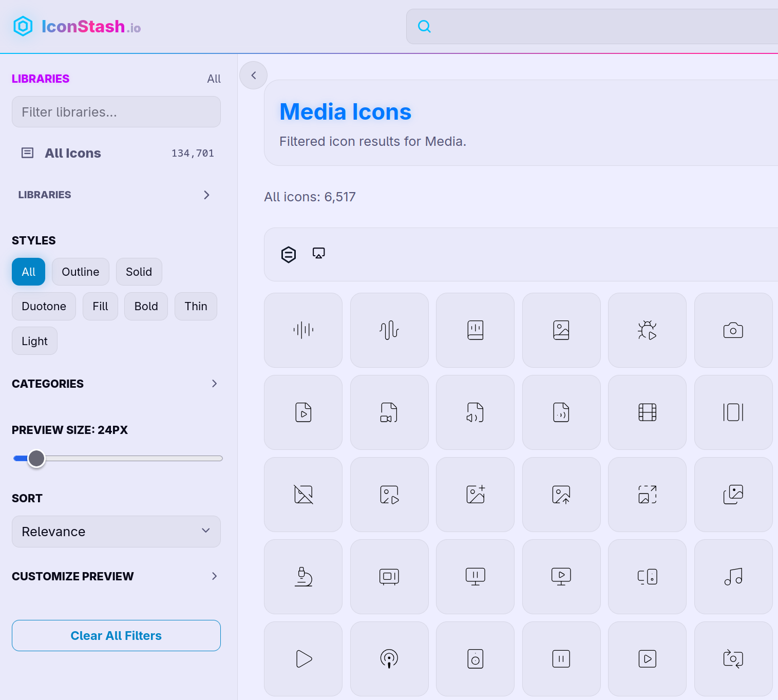Screen dimensions: 778x700
Task: Focus the top search input field
Action: coord(592,26)
